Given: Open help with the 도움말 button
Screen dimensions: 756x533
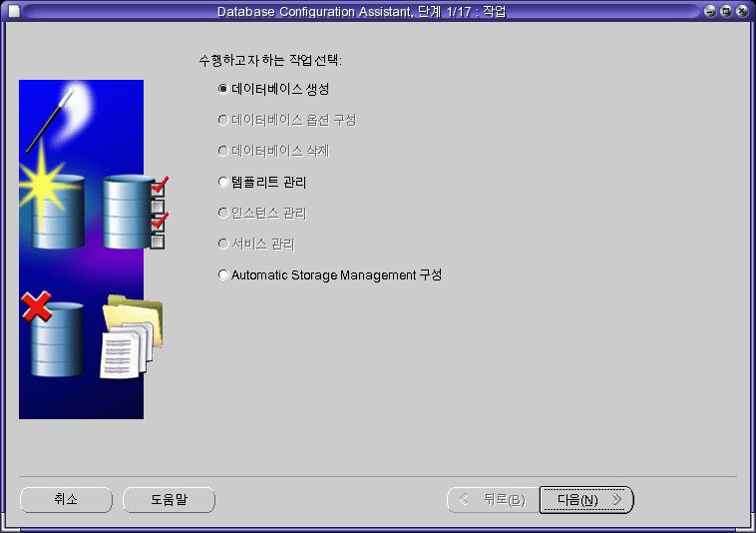Looking at the screenshot, I should [x=169, y=499].
